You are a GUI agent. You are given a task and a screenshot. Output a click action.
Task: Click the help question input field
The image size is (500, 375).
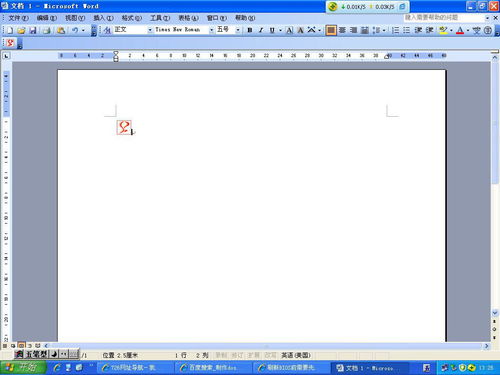(x=444, y=17)
